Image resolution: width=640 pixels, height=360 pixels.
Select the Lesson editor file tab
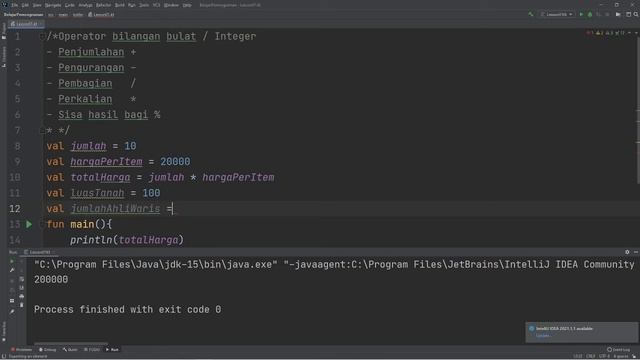point(25,24)
